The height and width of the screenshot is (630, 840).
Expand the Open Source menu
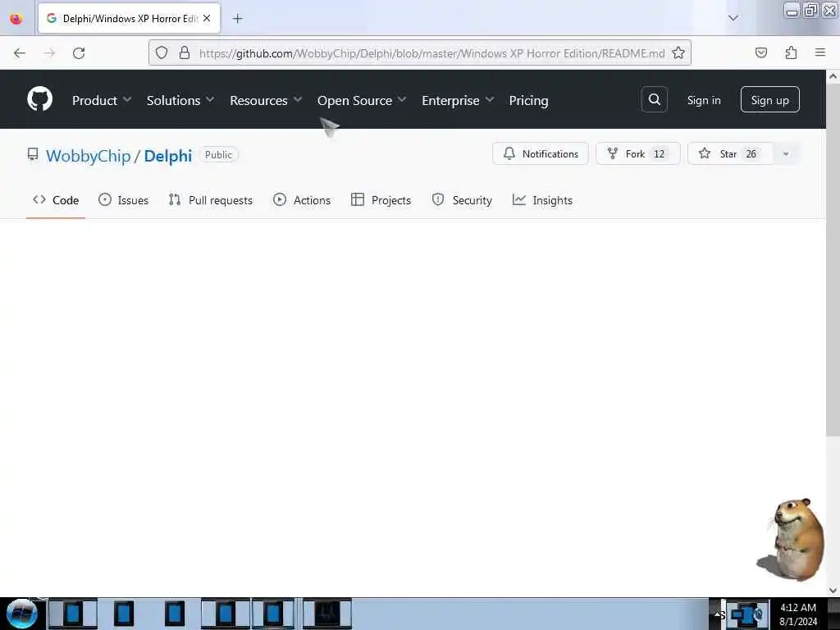tap(362, 101)
